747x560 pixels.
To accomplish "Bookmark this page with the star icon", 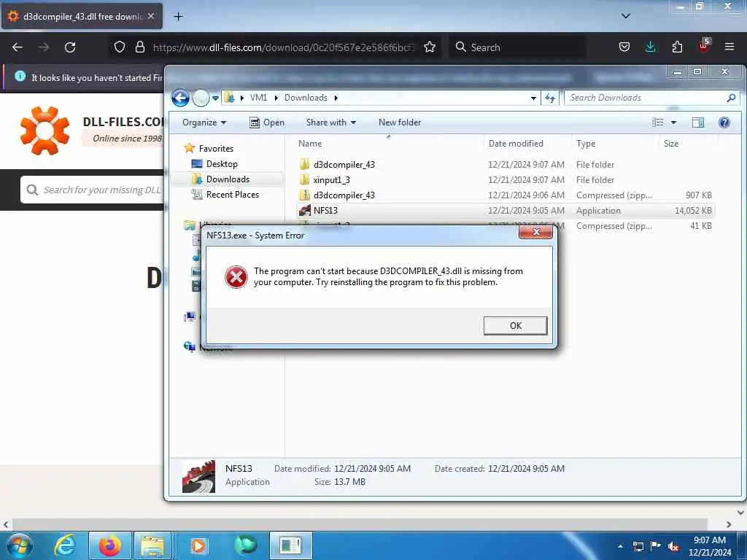I will (429, 47).
